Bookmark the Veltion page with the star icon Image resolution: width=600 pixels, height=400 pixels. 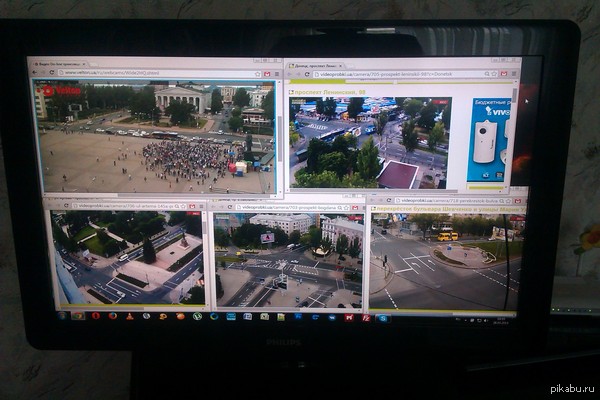pos(255,73)
